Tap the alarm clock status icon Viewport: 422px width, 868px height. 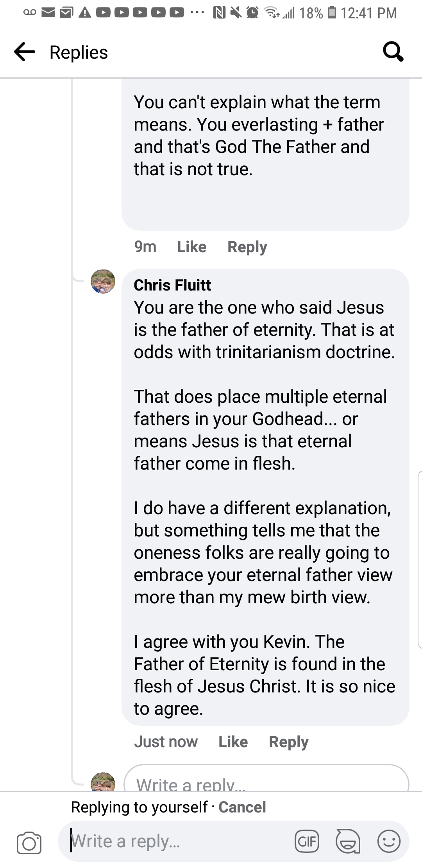pyautogui.click(x=253, y=13)
